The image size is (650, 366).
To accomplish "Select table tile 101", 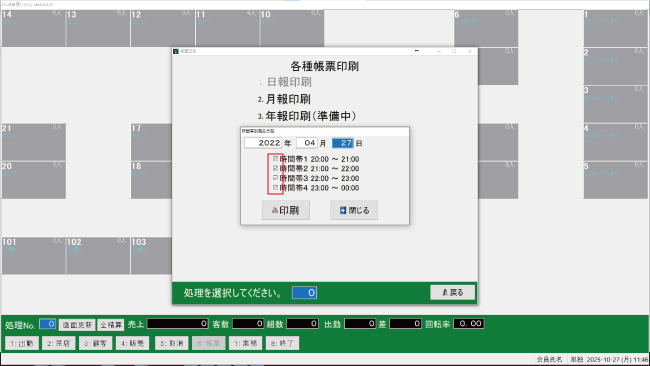I will pos(33,256).
